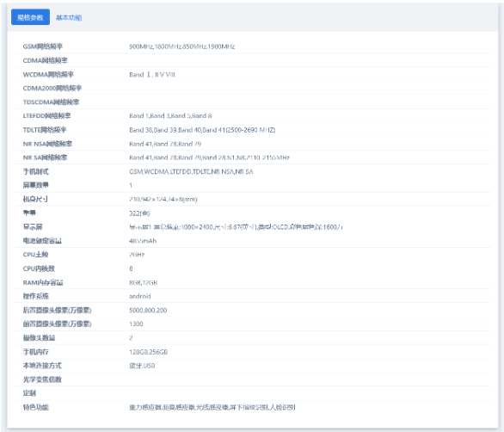Select the WCDMA网络频率 row label
Screen dimensions: 504x432
tap(48, 75)
